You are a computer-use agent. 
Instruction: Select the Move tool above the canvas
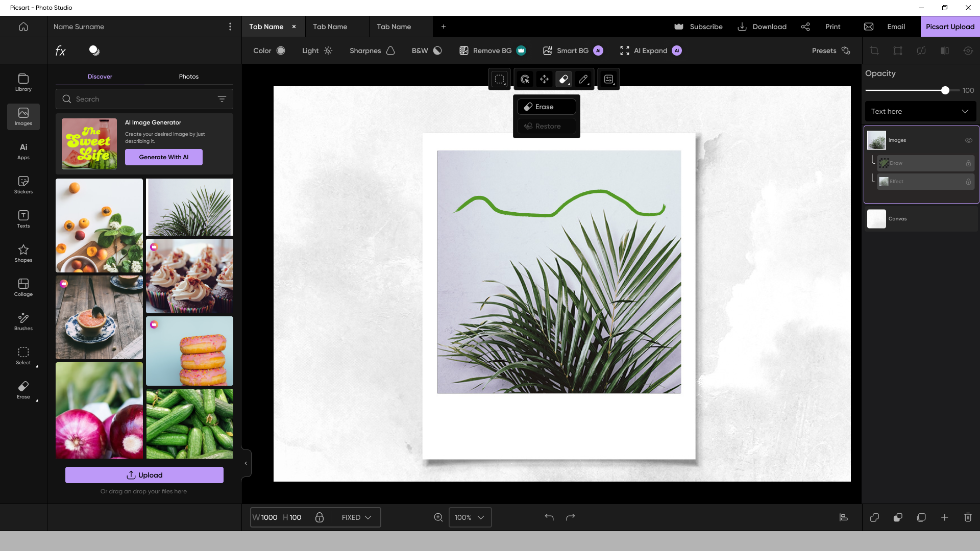pyautogui.click(x=544, y=79)
